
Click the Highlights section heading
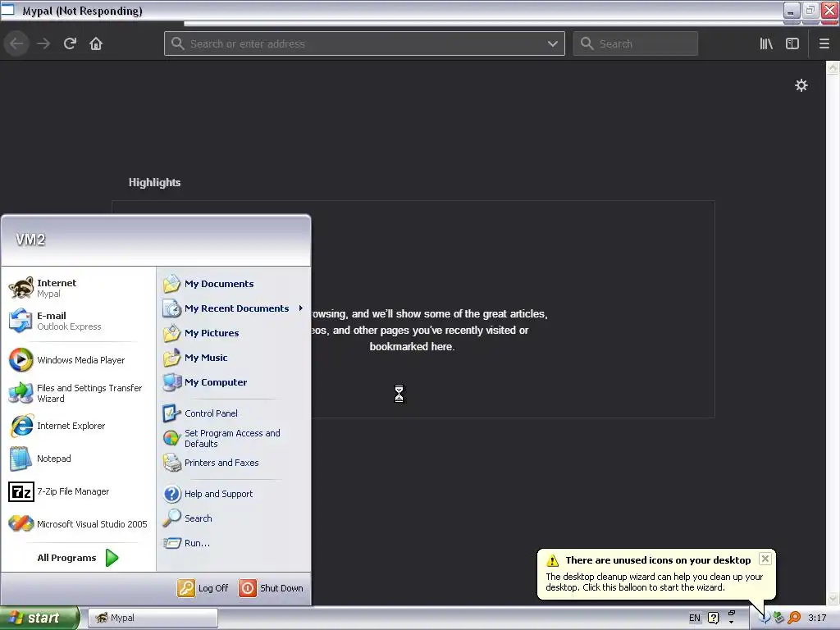(x=154, y=182)
